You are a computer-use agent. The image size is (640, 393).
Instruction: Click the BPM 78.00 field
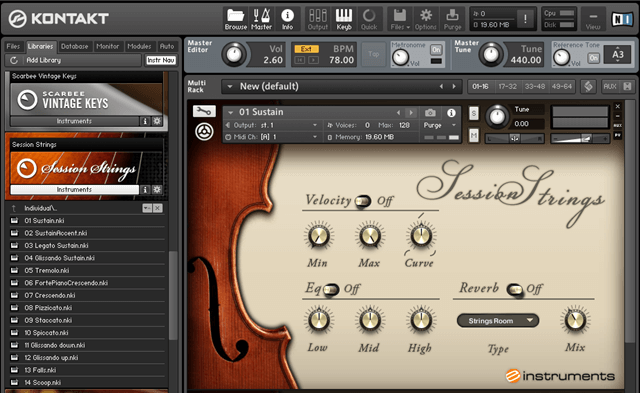(341, 60)
